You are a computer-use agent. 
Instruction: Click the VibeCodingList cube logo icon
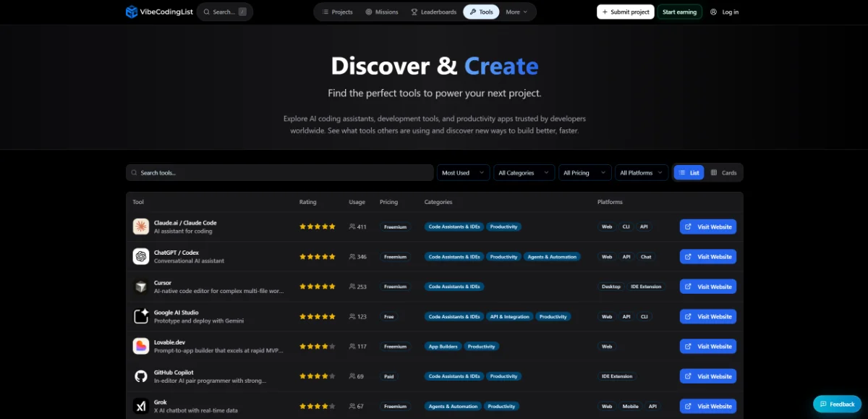[131, 12]
